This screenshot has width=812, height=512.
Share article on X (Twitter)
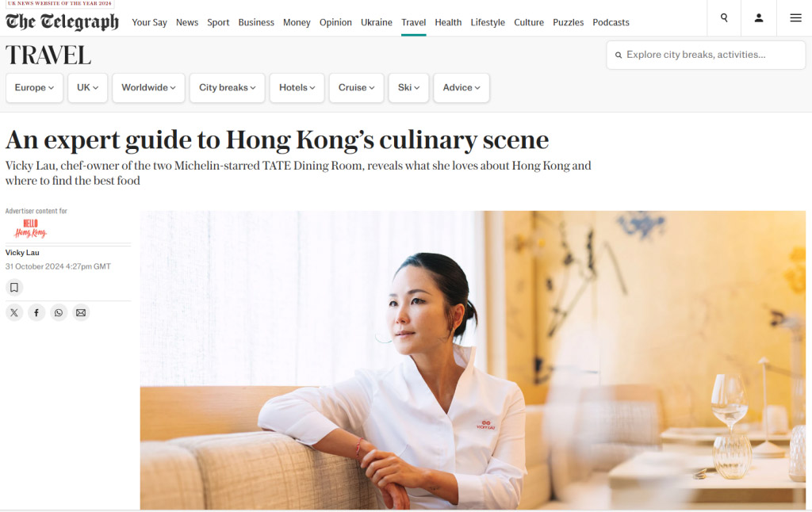point(14,313)
